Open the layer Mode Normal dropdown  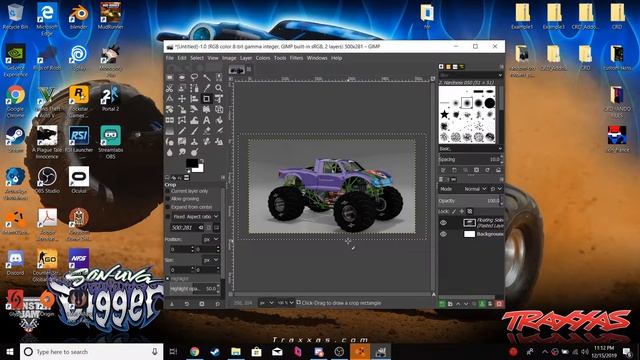coord(476,189)
